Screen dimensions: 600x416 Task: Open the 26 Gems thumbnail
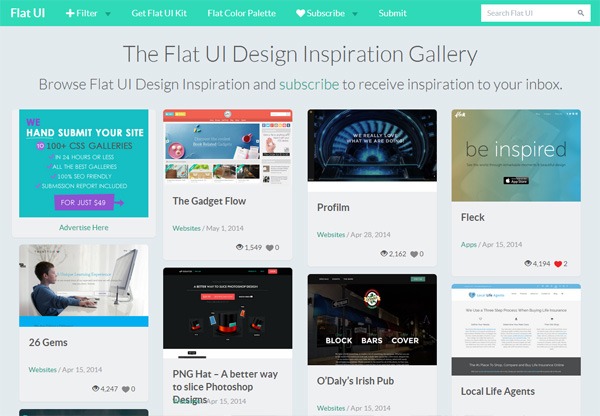[x=84, y=285]
